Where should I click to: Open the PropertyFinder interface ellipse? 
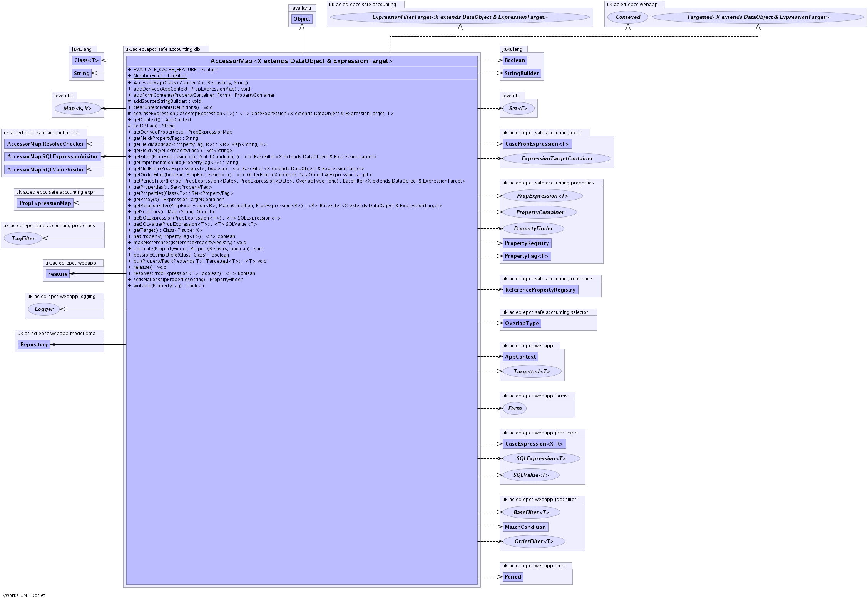click(533, 228)
